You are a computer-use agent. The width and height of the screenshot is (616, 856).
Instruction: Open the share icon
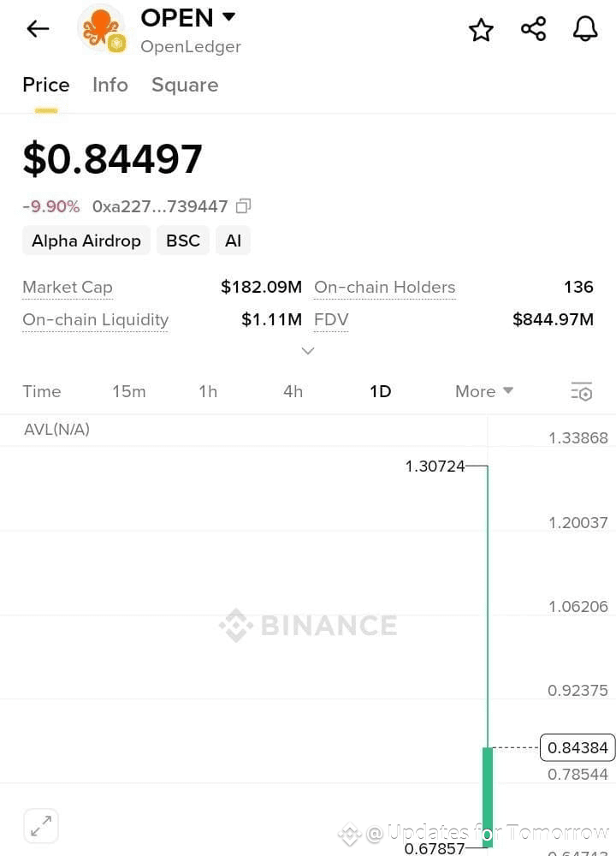[x=533, y=29]
